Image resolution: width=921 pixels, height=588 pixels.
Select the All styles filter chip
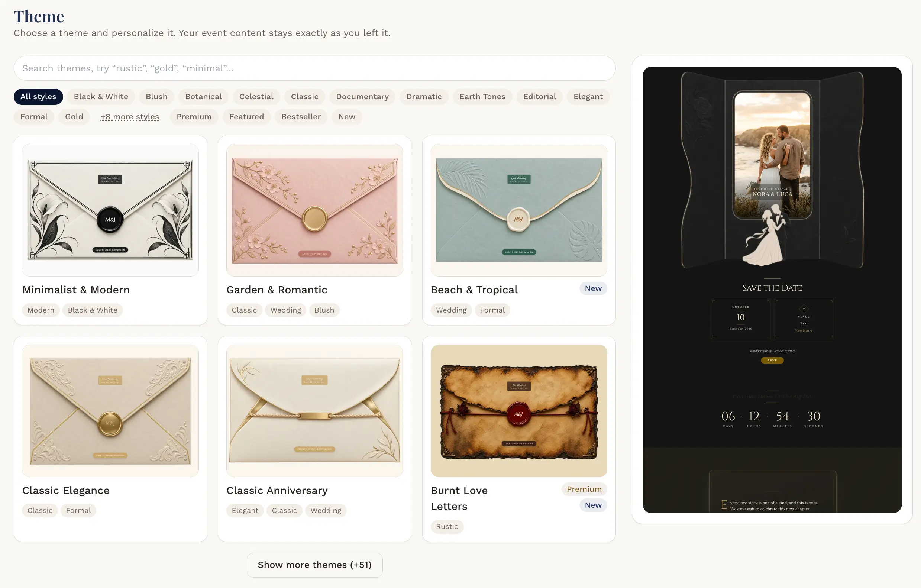coord(38,96)
